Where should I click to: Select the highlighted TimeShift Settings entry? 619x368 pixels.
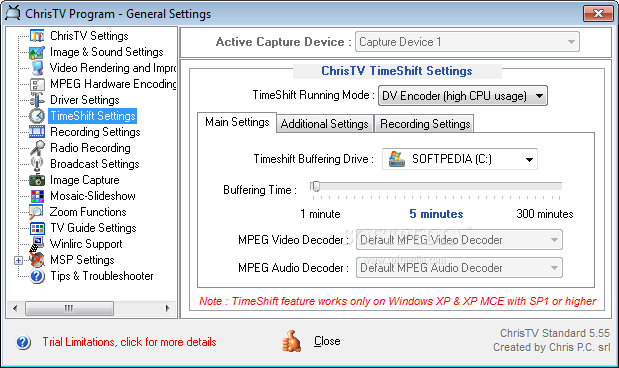93,116
